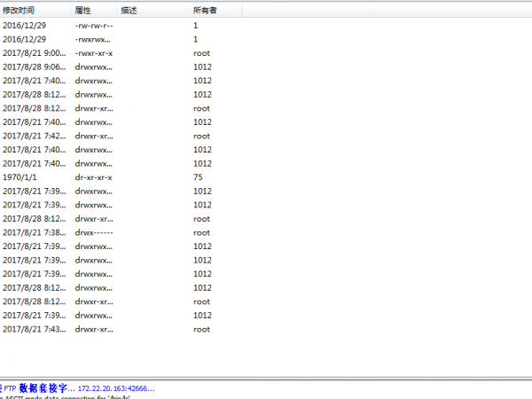This screenshot has height=399, width=532.
Task: Click the FTP 数据套接字 log line
Action: click(80, 388)
